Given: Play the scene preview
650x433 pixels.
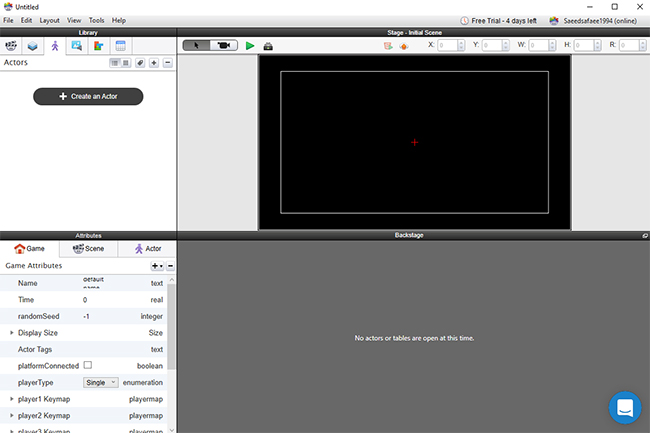Looking at the screenshot, I should [x=250, y=46].
